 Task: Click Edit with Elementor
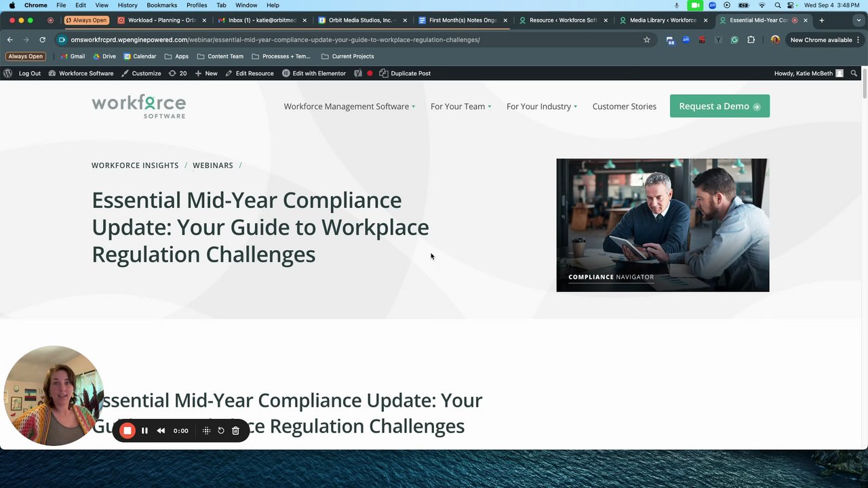click(314, 73)
